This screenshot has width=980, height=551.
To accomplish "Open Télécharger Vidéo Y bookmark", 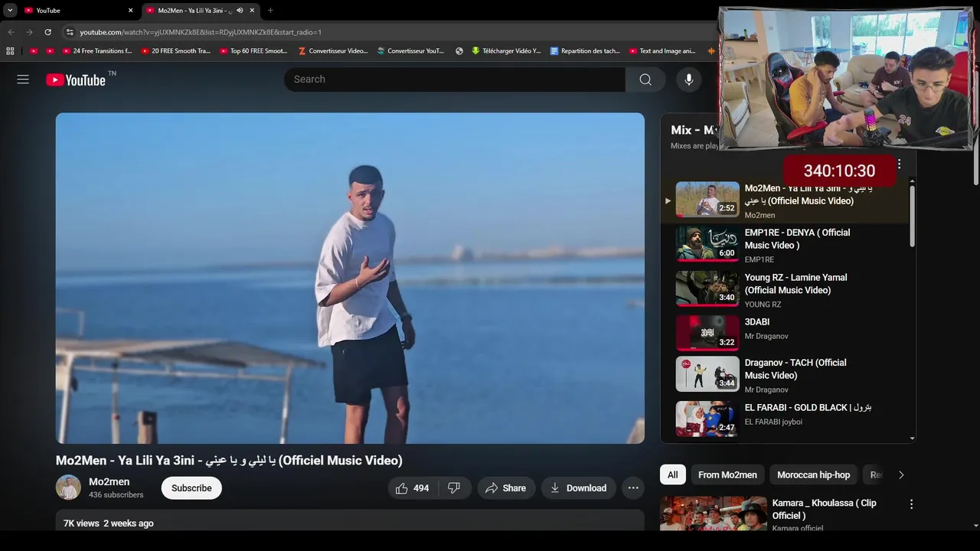I will (506, 51).
